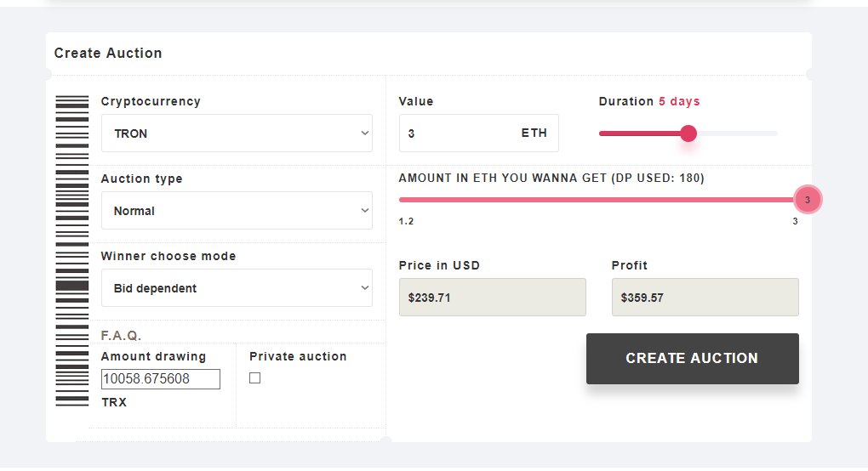
Task: Open Winner choose mode dropdown
Action: point(237,288)
